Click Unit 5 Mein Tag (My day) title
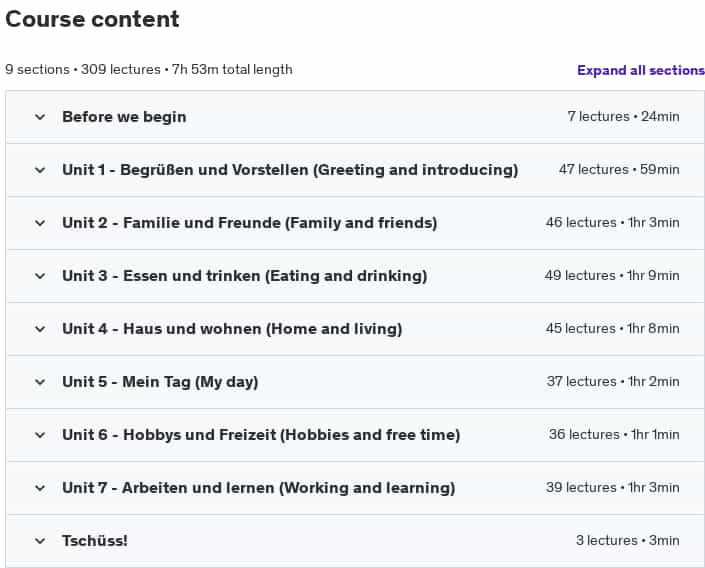 coord(160,382)
